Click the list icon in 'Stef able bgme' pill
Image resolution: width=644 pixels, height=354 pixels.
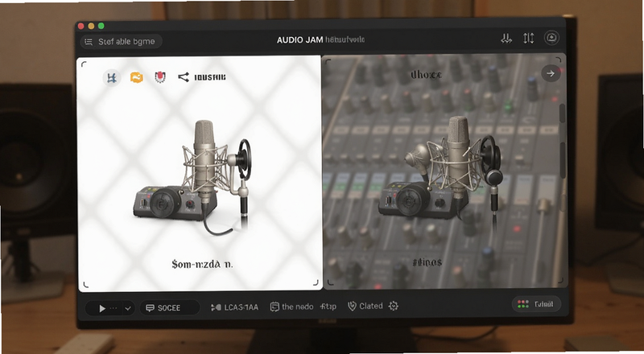[89, 42]
